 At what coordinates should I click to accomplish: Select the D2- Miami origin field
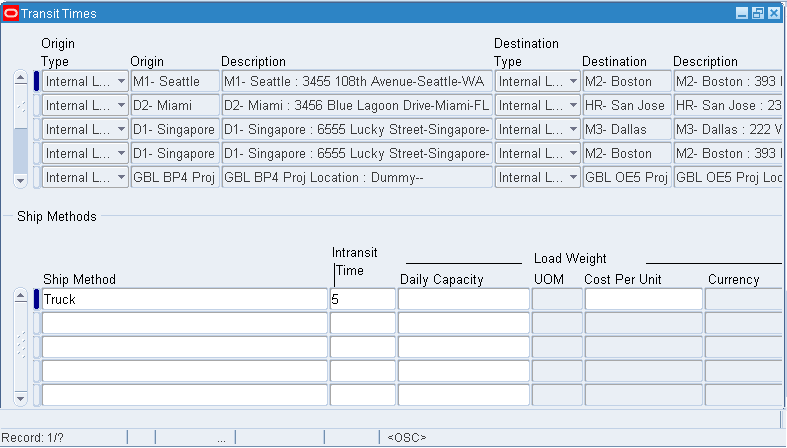tap(175, 105)
